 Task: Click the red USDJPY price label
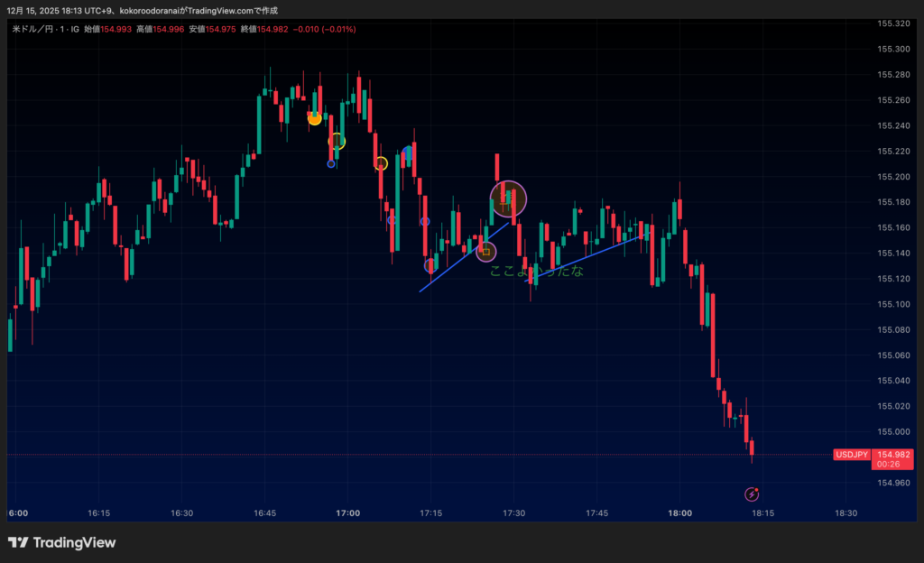[851, 455]
